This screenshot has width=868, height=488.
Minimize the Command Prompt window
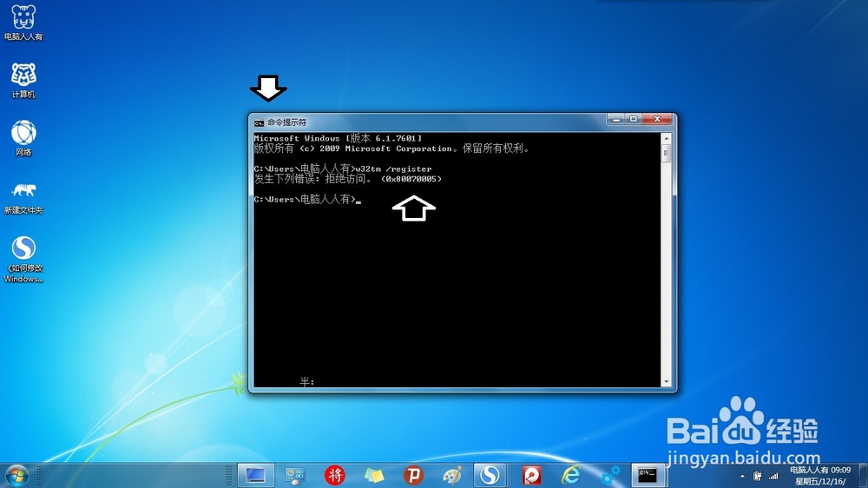pyautogui.click(x=615, y=119)
